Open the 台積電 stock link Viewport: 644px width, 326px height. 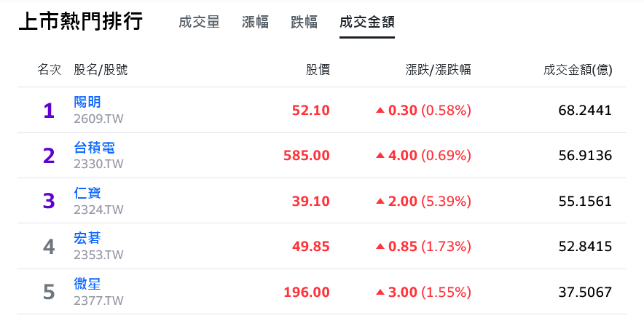click(x=94, y=147)
